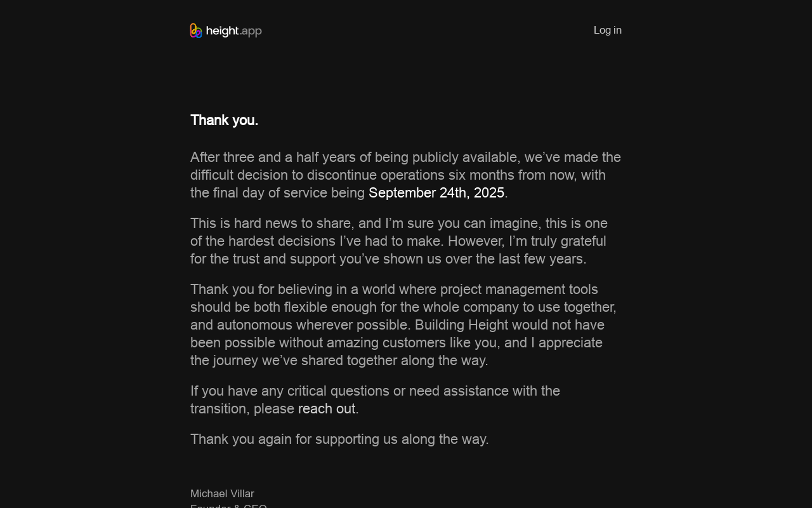Click the height.app wordmark text
Image resolution: width=812 pixels, height=508 pixels.
[x=234, y=31]
